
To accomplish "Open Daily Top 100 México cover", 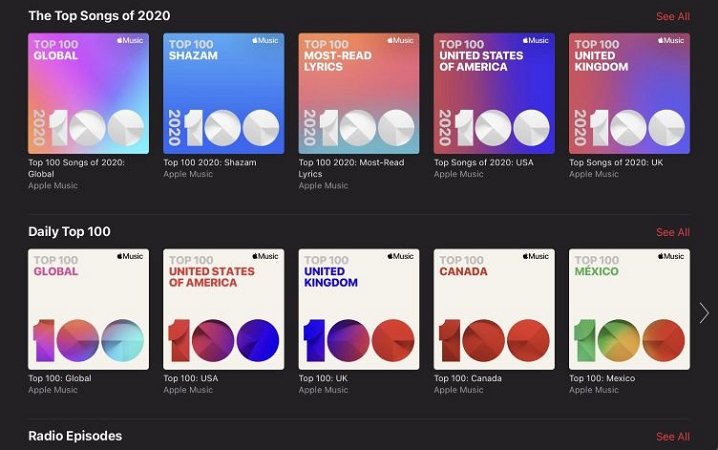I will pyautogui.click(x=629, y=309).
